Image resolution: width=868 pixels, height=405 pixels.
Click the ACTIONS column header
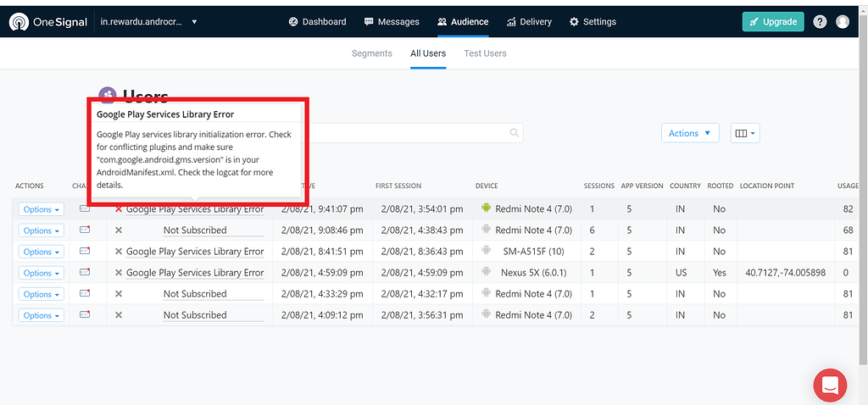click(30, 186)
